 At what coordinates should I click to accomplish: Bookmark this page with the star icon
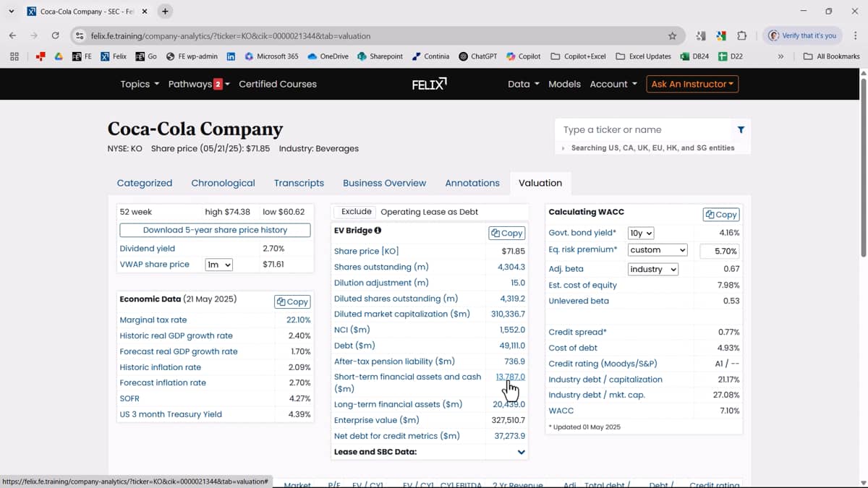(672, 35)
